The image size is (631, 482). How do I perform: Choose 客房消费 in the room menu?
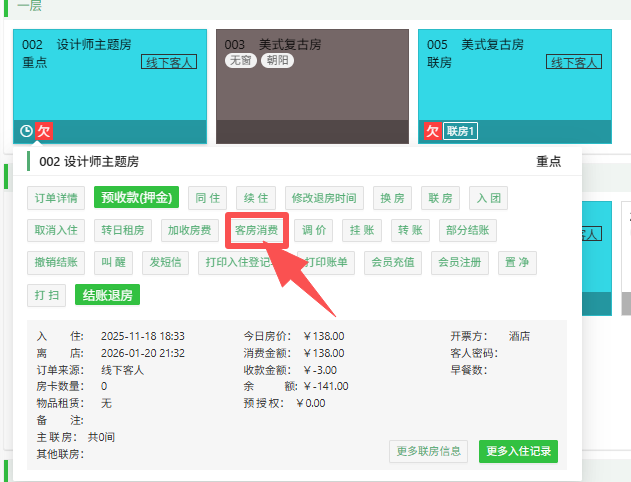point(256,230)
